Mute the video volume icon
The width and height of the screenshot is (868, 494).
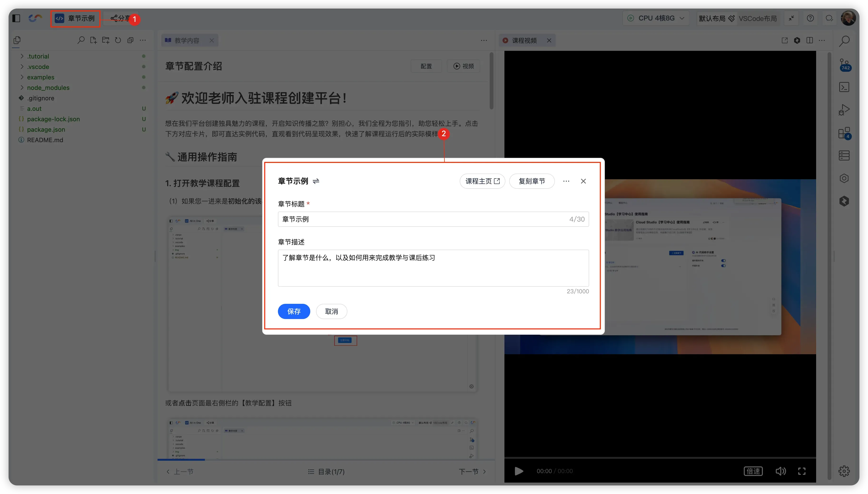780,471
